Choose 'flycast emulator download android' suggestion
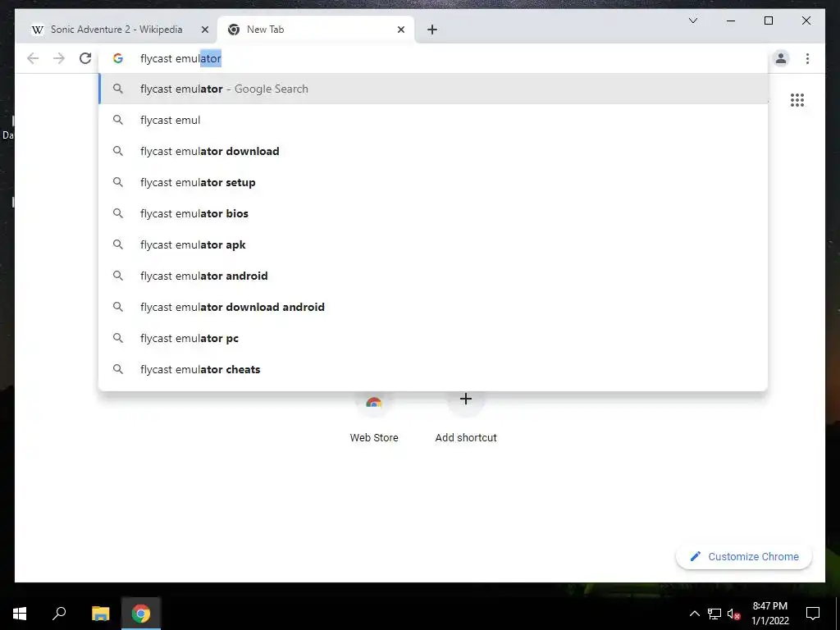 coord(433,307)
